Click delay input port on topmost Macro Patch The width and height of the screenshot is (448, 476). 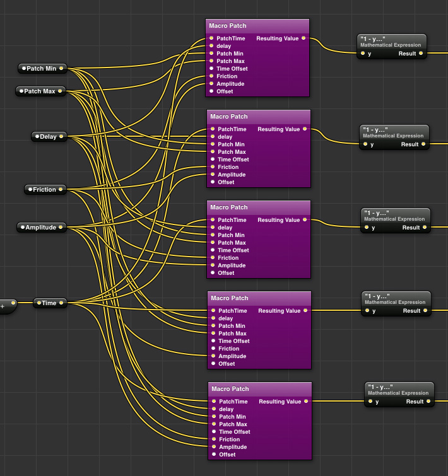click(211, 46)
